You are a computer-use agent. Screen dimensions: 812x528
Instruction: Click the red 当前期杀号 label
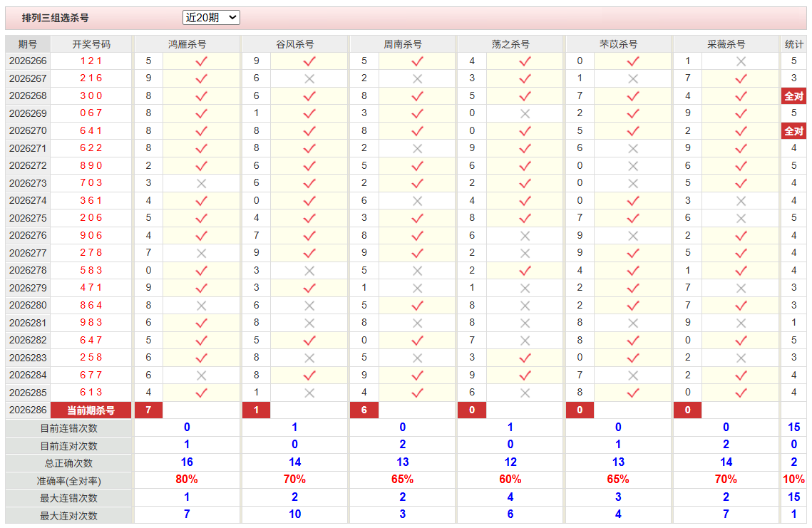pyautogui.click(x=91, y=410)
